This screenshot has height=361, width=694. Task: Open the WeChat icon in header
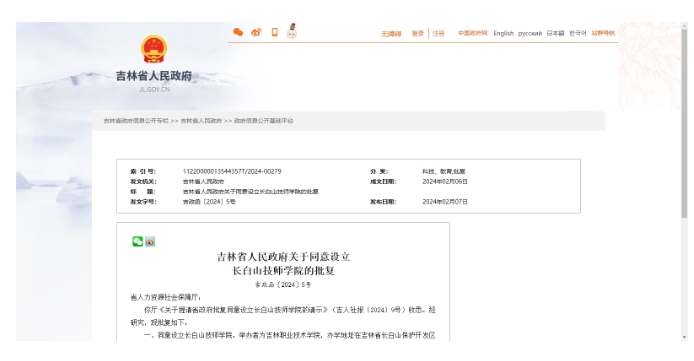click(238, 32)
